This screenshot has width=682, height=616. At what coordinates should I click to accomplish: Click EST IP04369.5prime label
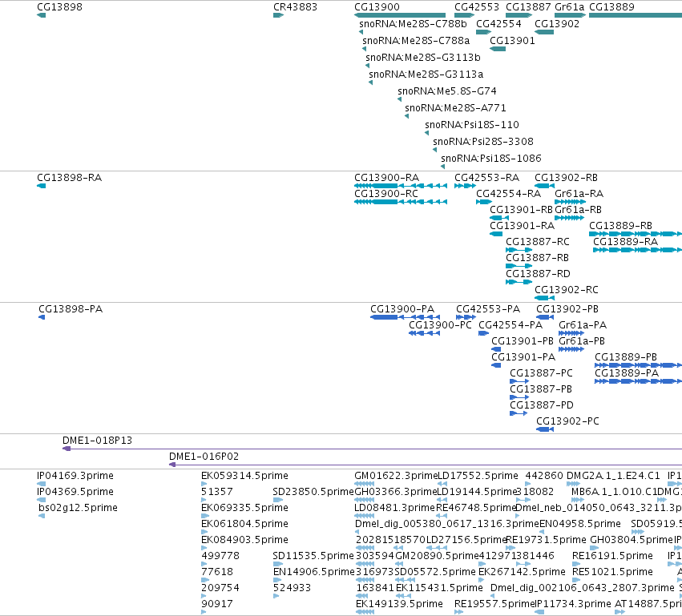(75, 492)
